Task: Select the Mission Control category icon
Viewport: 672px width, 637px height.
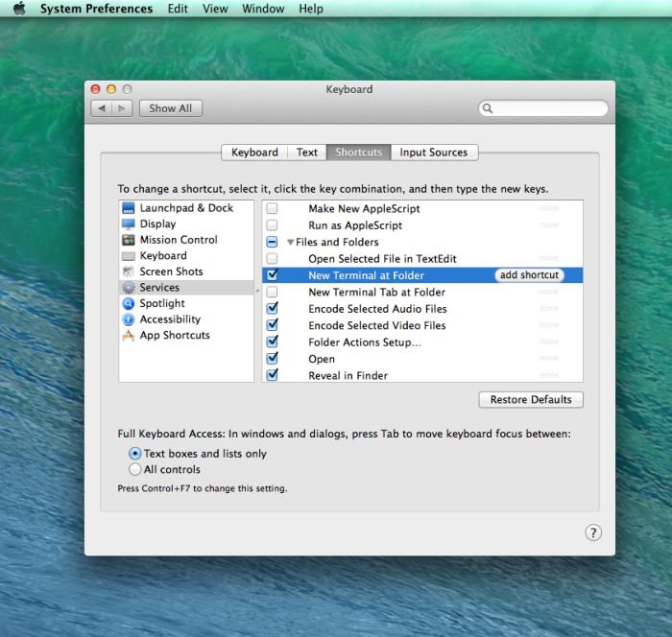Action: [x=128, y=240]
